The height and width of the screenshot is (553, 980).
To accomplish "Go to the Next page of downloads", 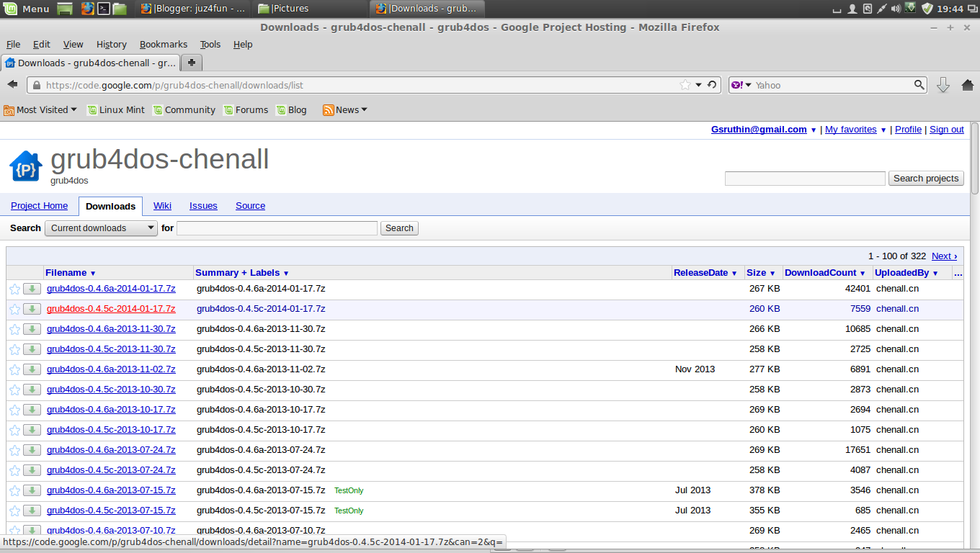I will [944, 256].
